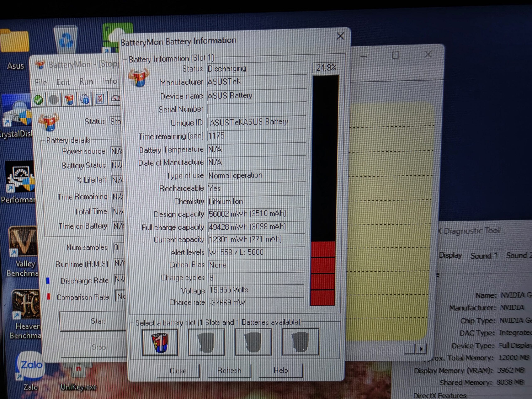Click the gauge icon in BatteryMon toolbar
The width and height of the screenshot is (532, 399).
pyautogui.click(x=116, y=98)
